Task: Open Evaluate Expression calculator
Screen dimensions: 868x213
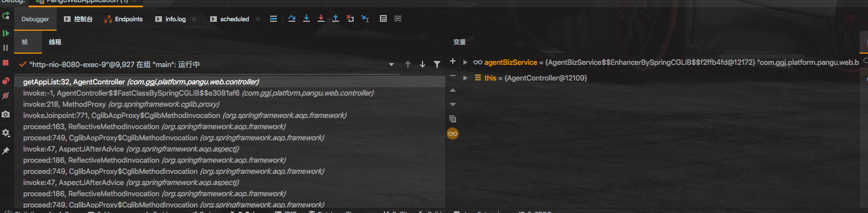Action: tap(383, 18)
